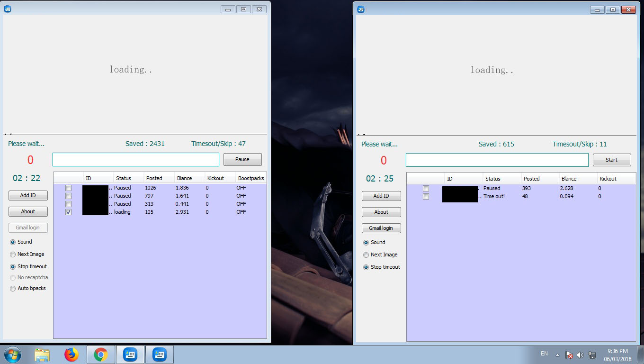This screenshot has width=644, height=364.
Task: Switch to Chrome on the taskbar
Action: pos(100,355)
